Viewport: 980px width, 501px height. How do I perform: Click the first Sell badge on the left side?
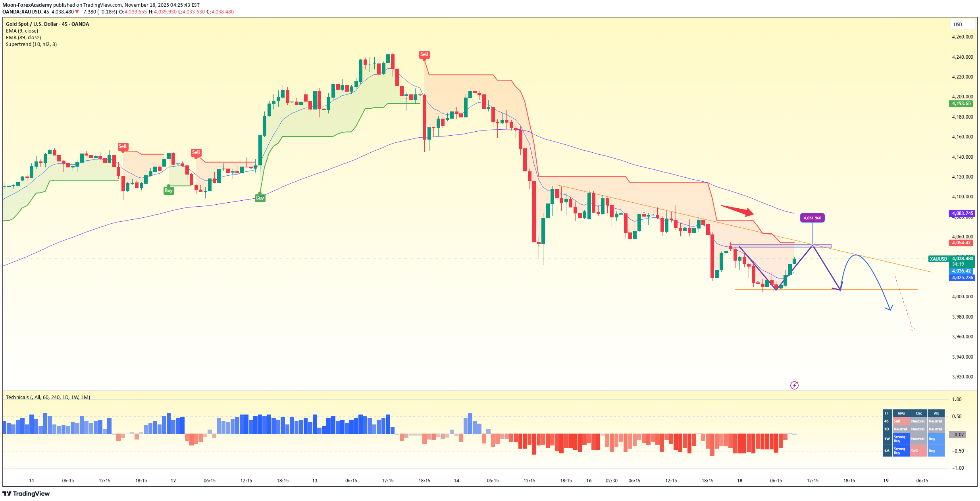click(x=123, y=146)
